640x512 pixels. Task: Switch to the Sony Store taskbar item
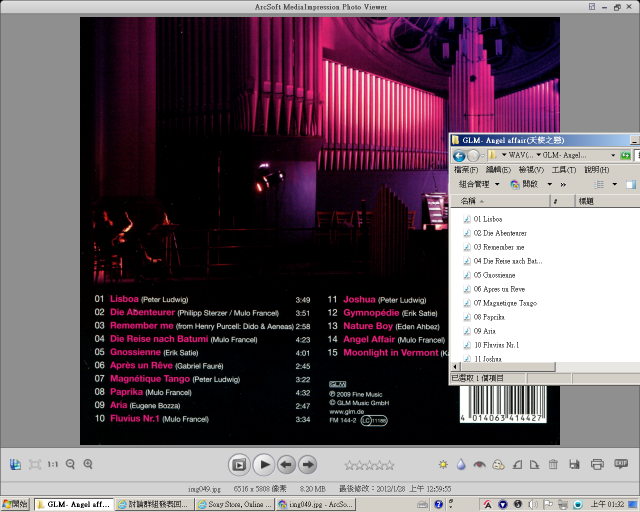(235, 505)
